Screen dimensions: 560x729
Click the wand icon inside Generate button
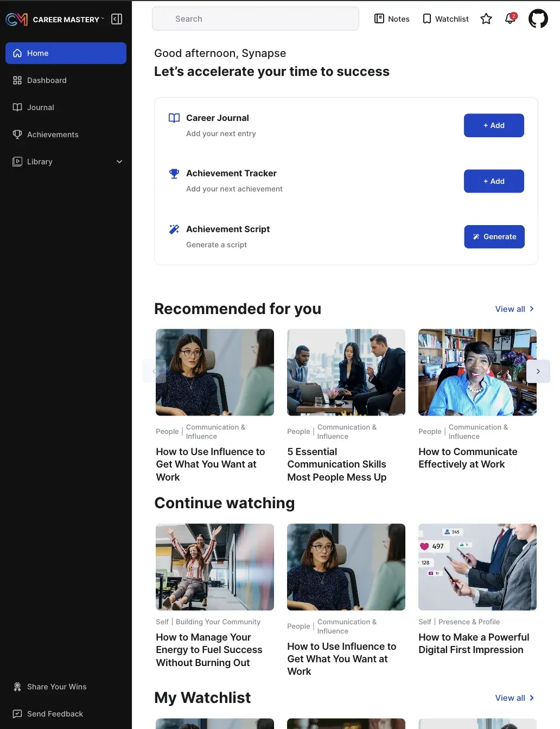[476, 237]
